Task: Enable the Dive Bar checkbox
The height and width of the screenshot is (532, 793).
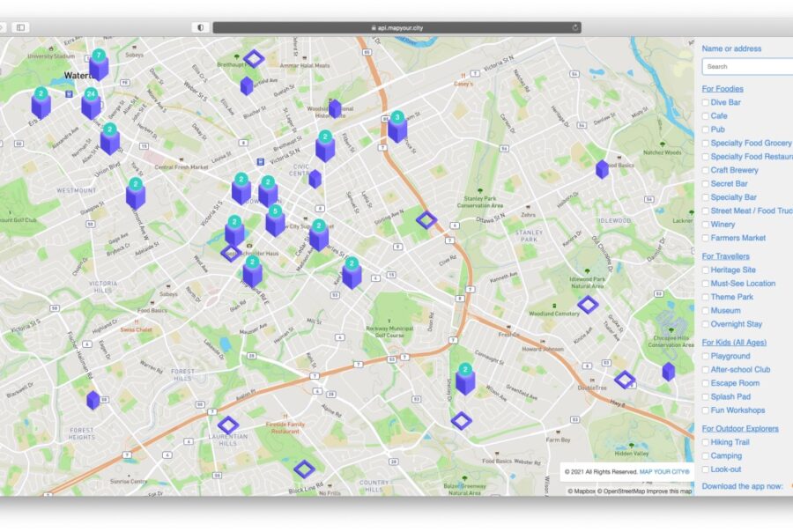Action: point(706,103)
